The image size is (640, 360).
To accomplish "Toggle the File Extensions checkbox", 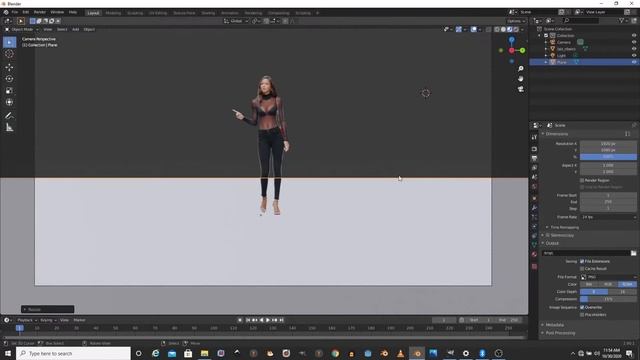I will (582, 261).
